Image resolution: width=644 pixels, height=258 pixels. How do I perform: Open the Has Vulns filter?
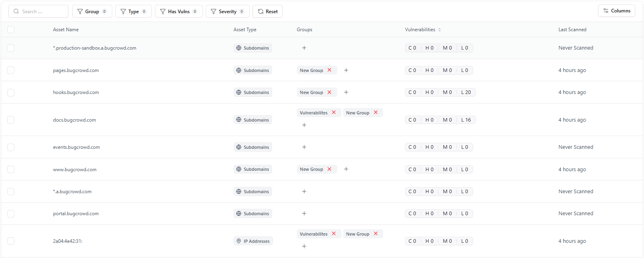tap(179, 12)
